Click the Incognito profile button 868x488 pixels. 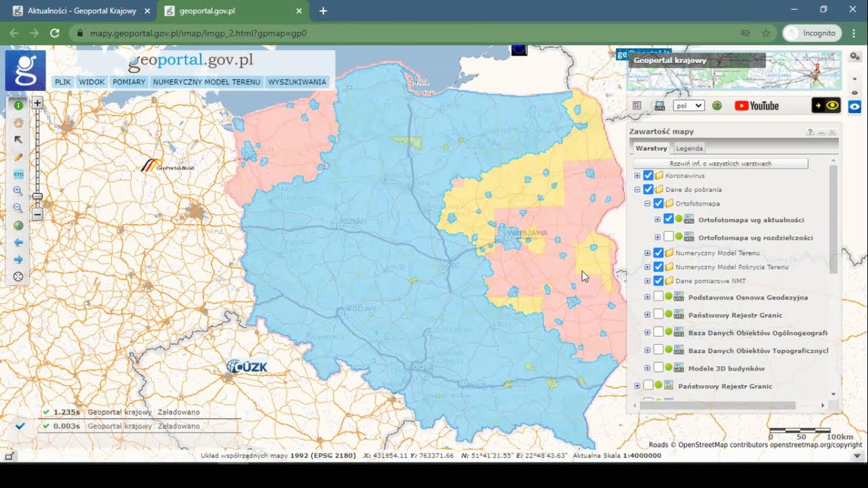coord(812,33)
